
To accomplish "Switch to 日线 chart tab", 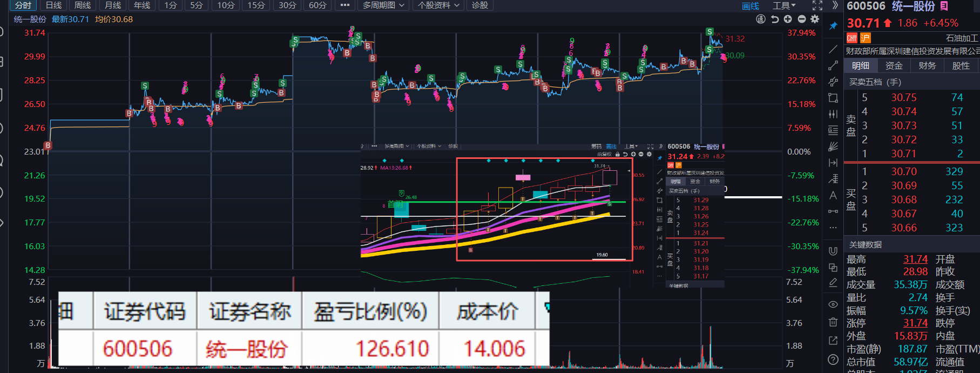I will pyautogui.click(x=53, y=5).
